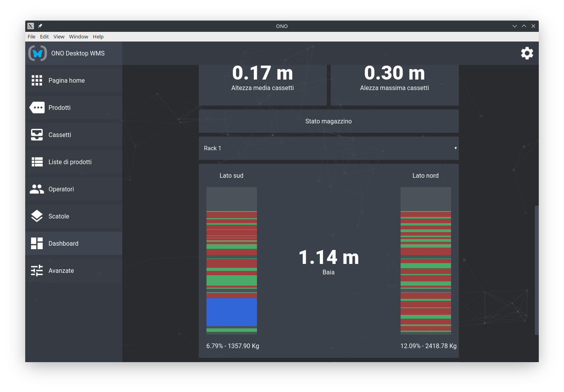The height and width of the screenshot is (392, 564).
Task: Click the Cassetti tray icon
Action: point(37,135)
